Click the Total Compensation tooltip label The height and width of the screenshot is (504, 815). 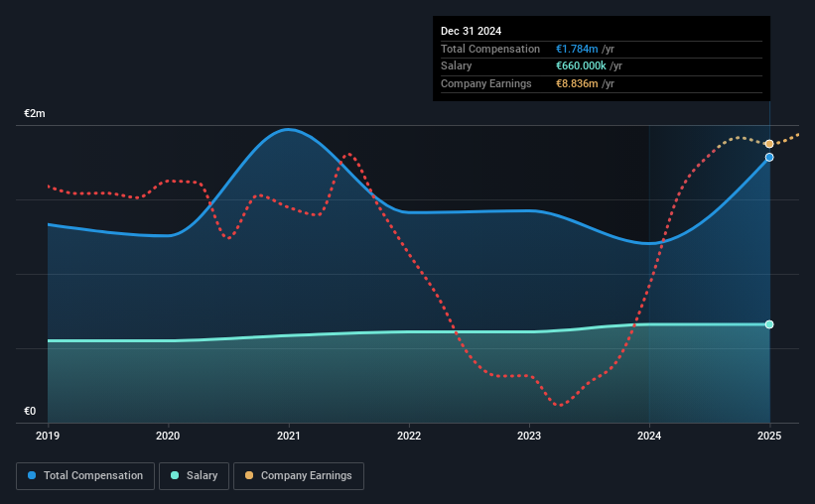(x=490, y=49)
